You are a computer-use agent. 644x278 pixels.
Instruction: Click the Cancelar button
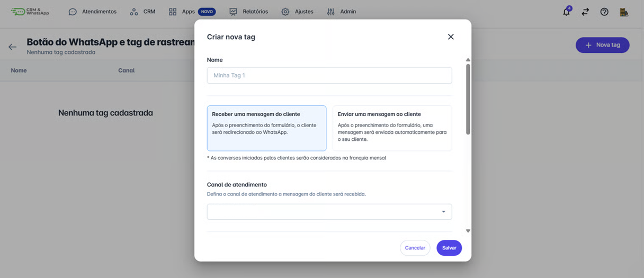pos(415,248)
